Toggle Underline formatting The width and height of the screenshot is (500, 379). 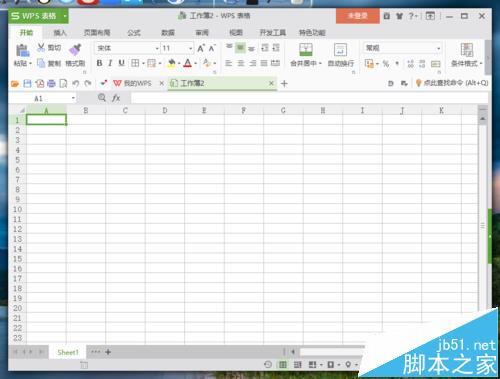click(121, 63)
